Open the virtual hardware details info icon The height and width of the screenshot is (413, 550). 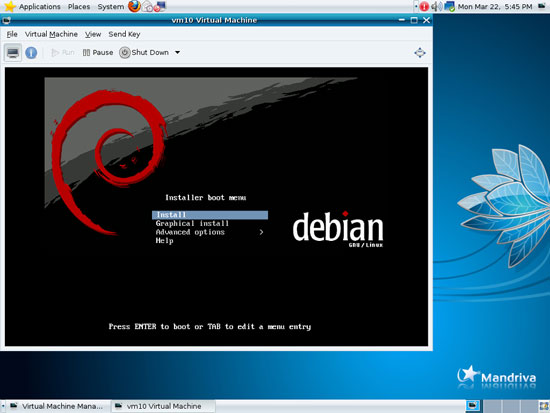[x=31, y=53]
